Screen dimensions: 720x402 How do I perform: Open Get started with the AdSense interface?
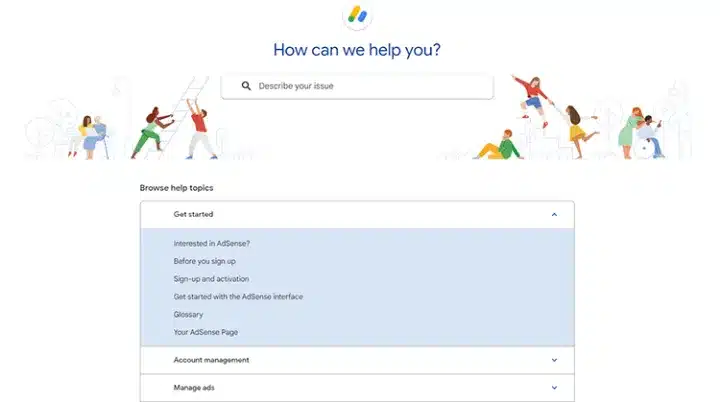coord(238,297)
